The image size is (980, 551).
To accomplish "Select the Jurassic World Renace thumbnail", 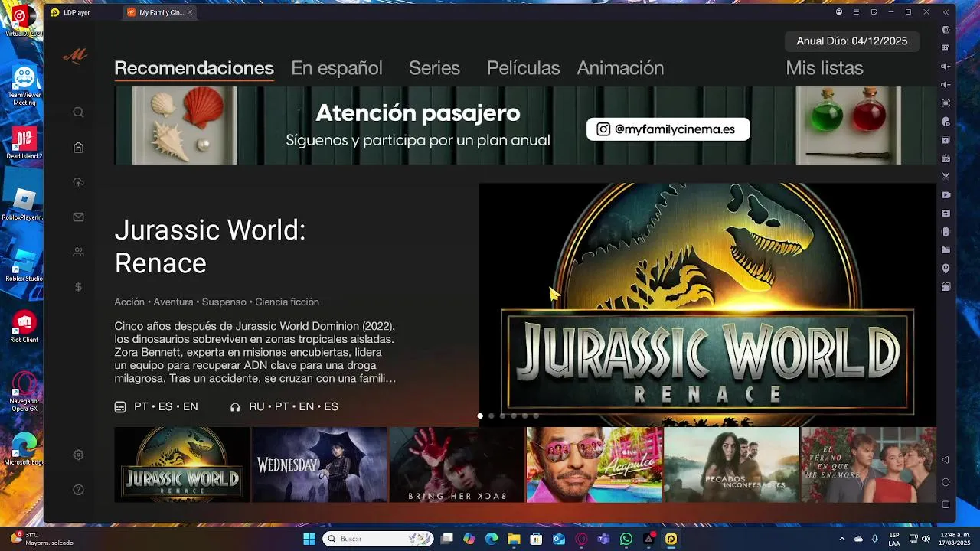I will [181, 465].
